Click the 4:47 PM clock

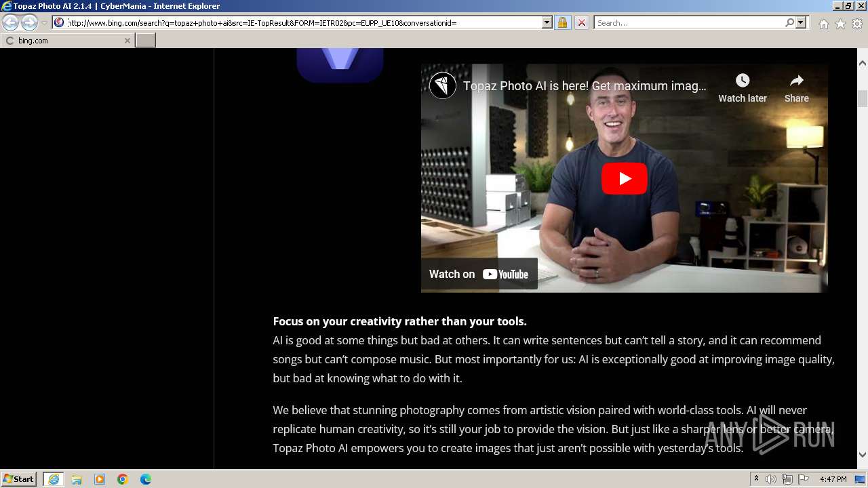point(833,479)
